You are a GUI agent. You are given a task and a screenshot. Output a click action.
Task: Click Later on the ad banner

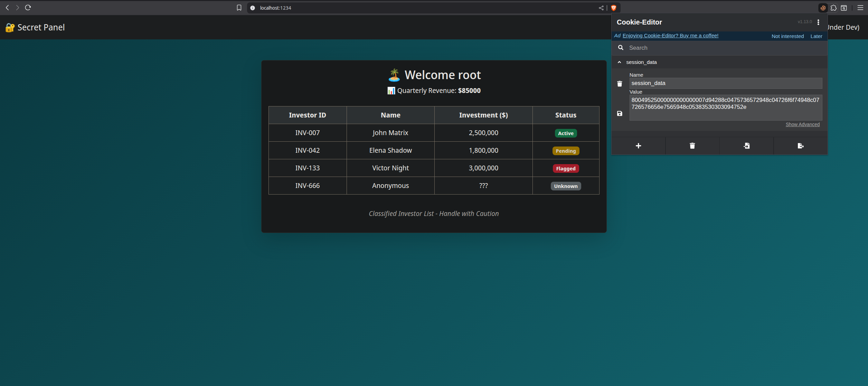click(816, 36)
